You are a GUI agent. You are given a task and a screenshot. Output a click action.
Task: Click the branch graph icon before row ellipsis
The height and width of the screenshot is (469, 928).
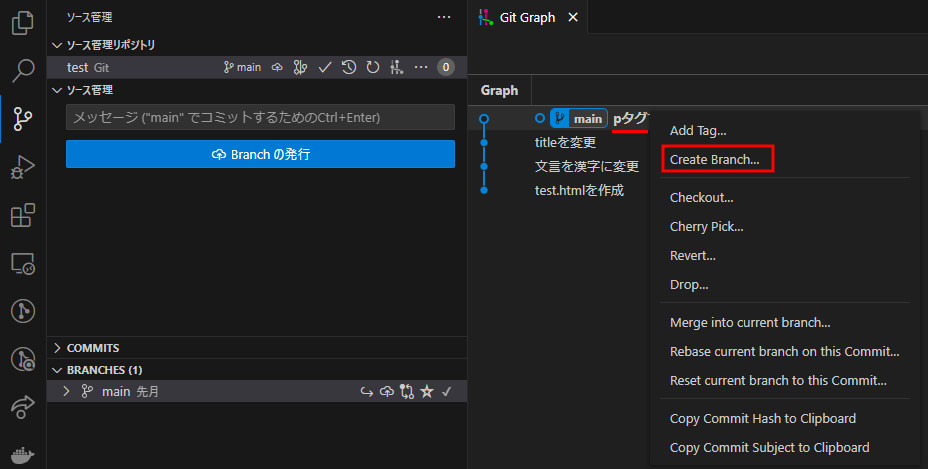tap(397, 68)
